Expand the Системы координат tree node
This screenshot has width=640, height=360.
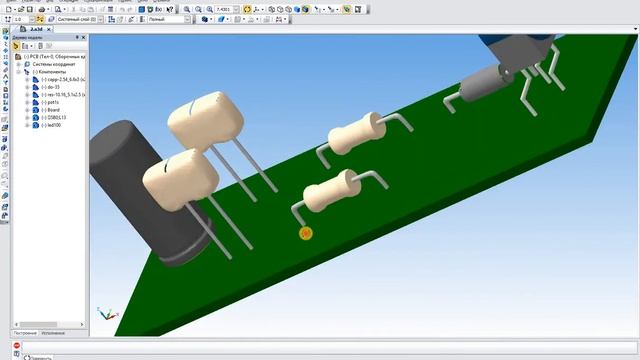[x=18, y=64]
